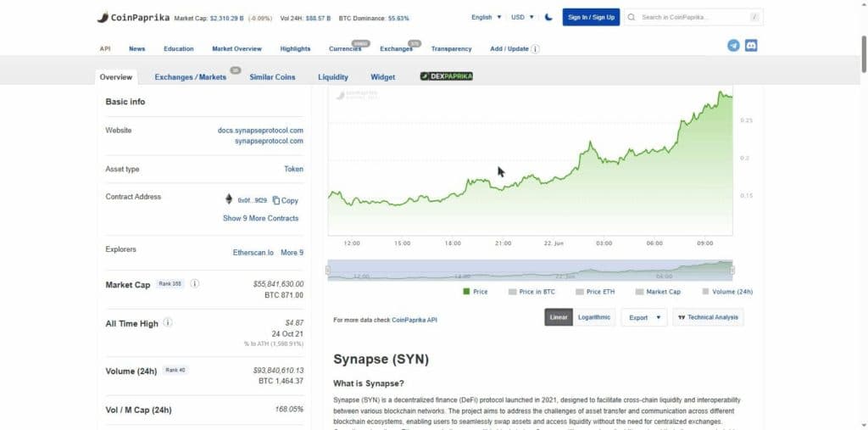Focus the Search in CoinPaprika field

[694, 17]
